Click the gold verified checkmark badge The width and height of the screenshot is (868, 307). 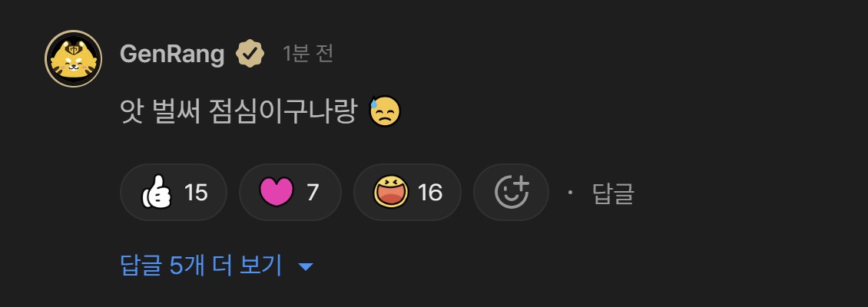(x=250, y=54)
